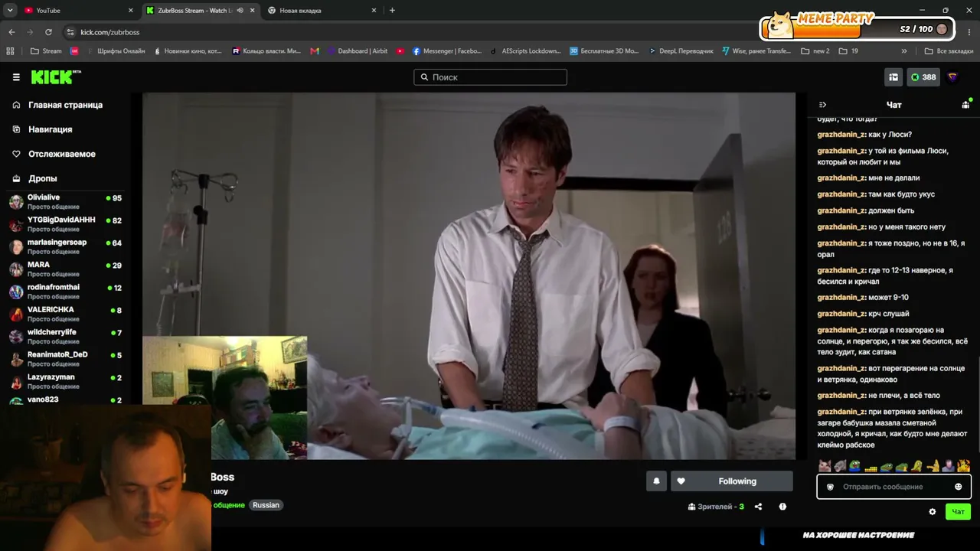Open Отслеживаемое in the sidebar
980x551 pixels.
[54, 154]
